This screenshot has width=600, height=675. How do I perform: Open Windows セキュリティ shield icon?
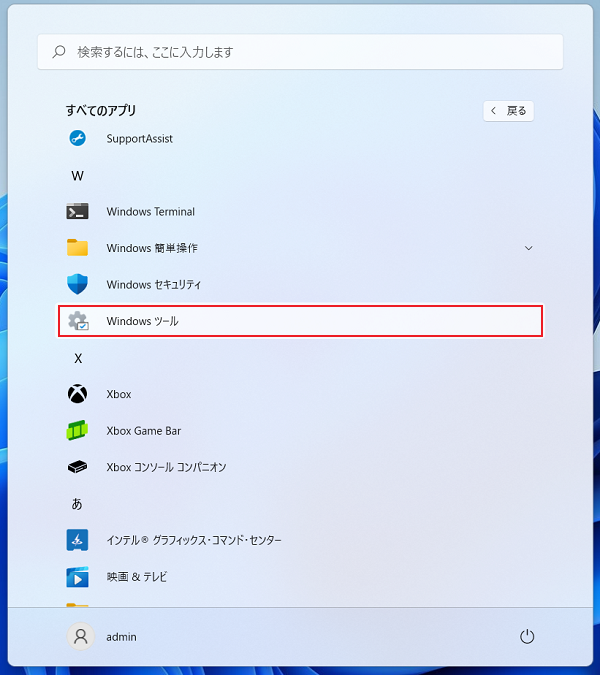(x=77, y=285)
